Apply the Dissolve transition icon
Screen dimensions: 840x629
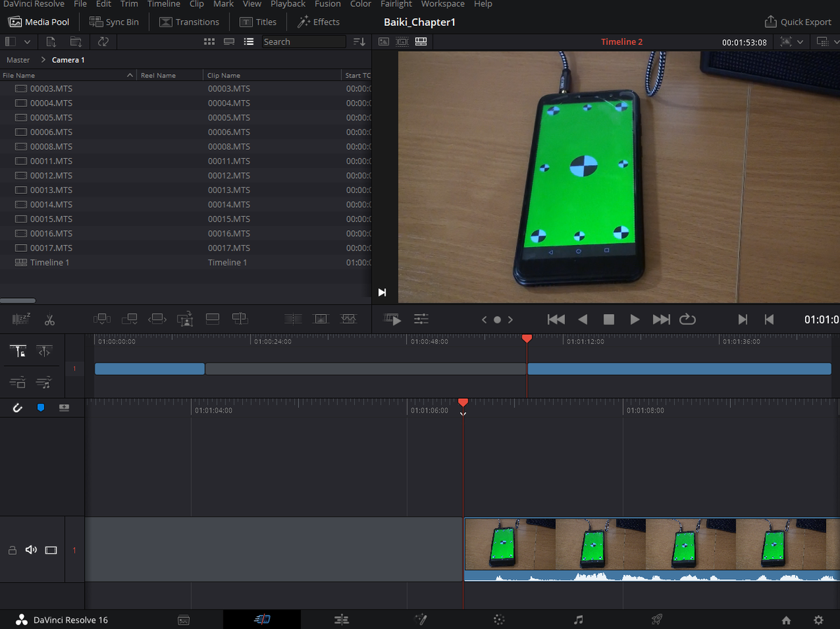(x=321, y=319)
